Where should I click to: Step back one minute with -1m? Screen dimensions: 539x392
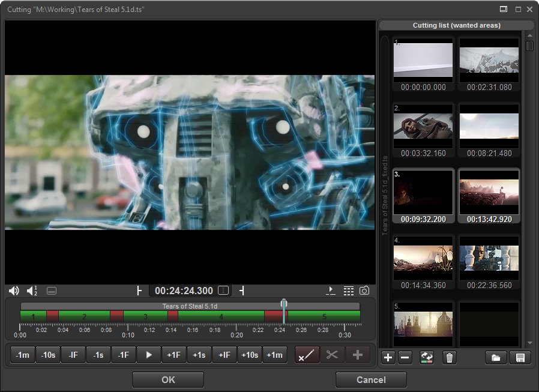point(23,355)
